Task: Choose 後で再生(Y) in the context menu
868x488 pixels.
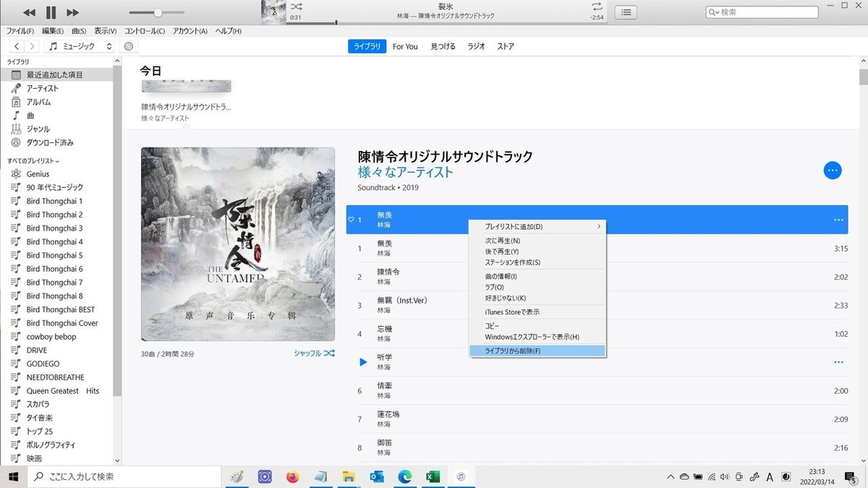Action: (x=537, y=252)
